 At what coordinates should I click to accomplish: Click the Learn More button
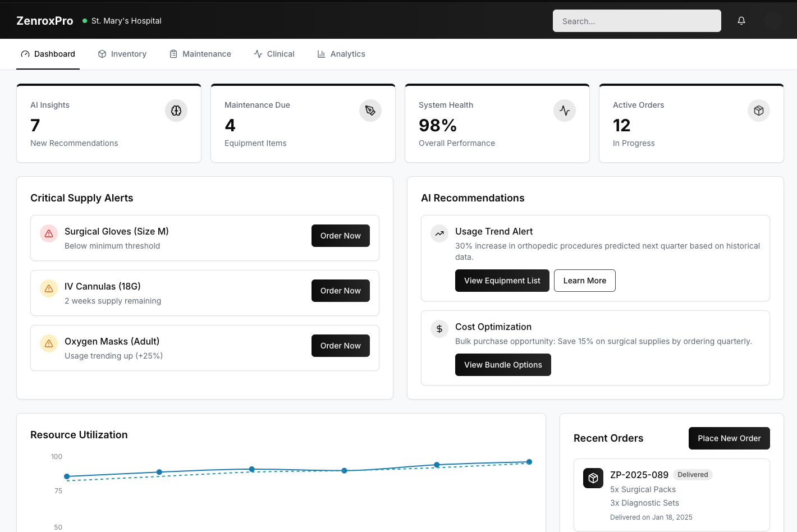click(x=585, y=281)
